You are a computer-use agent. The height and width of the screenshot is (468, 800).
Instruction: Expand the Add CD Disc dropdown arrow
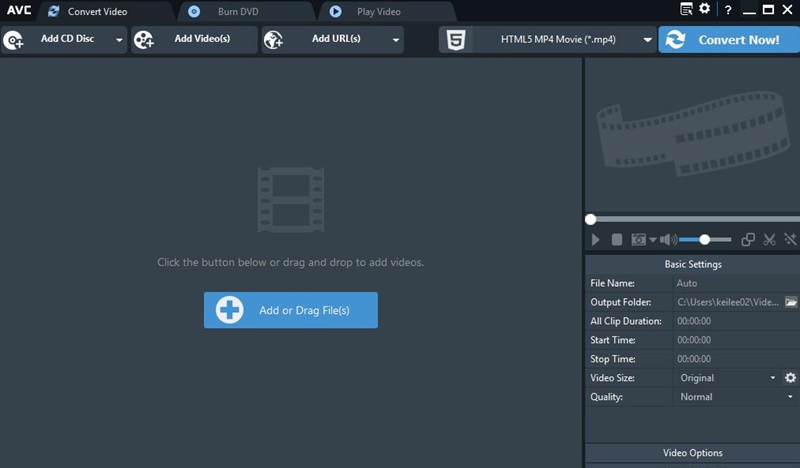coord(119,40)
